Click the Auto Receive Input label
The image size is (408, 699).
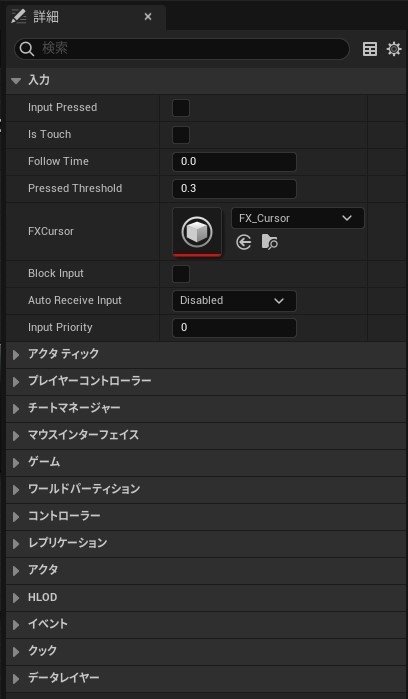click(x=75, y=300)
